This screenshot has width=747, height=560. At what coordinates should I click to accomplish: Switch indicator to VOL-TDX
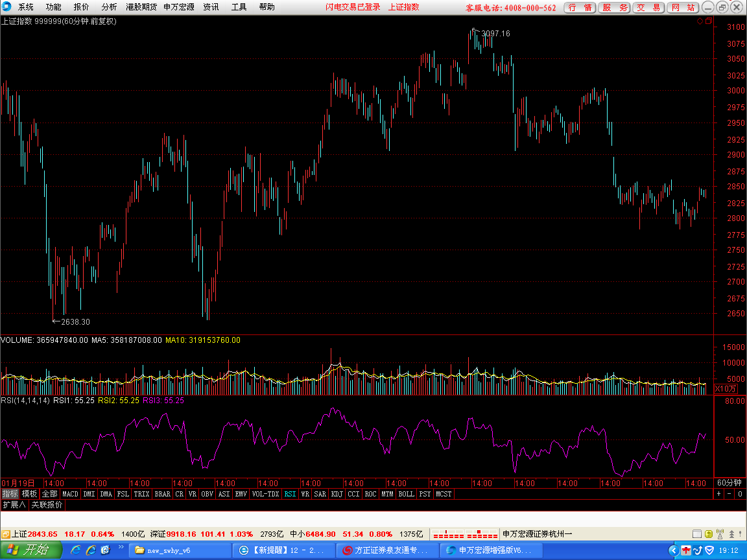pyautogui.click(x=265, y=494)
